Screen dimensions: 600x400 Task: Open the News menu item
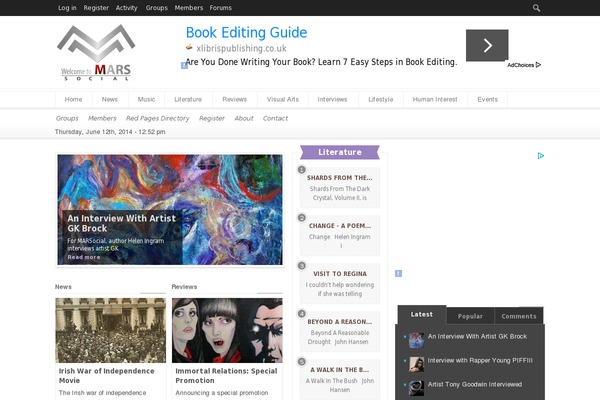(x=110, y=100)
